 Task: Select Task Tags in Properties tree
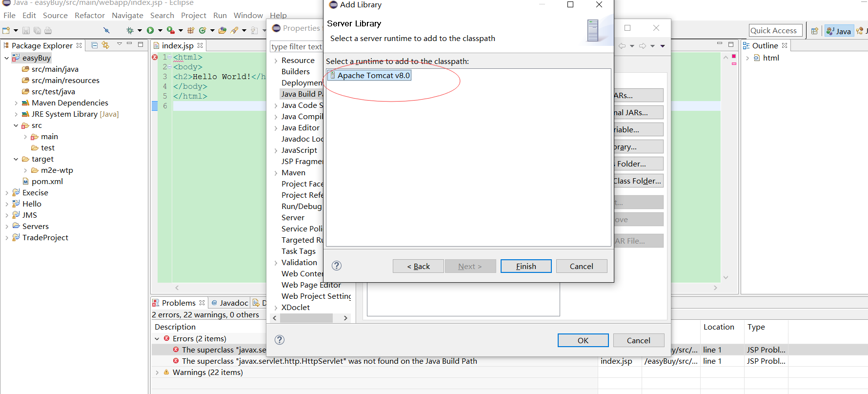[299, 251]
